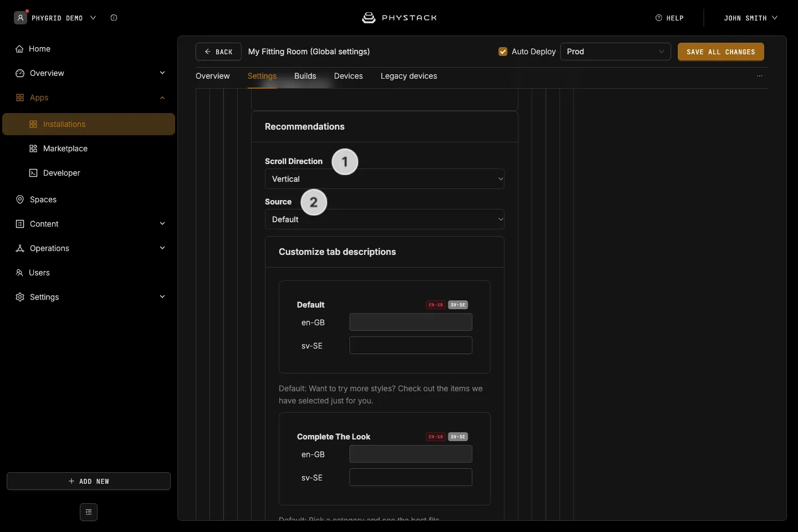Toggle SV-SE tag for Complete The Look
Viewport: 798px width, 532px height.
tap(458, 437)
